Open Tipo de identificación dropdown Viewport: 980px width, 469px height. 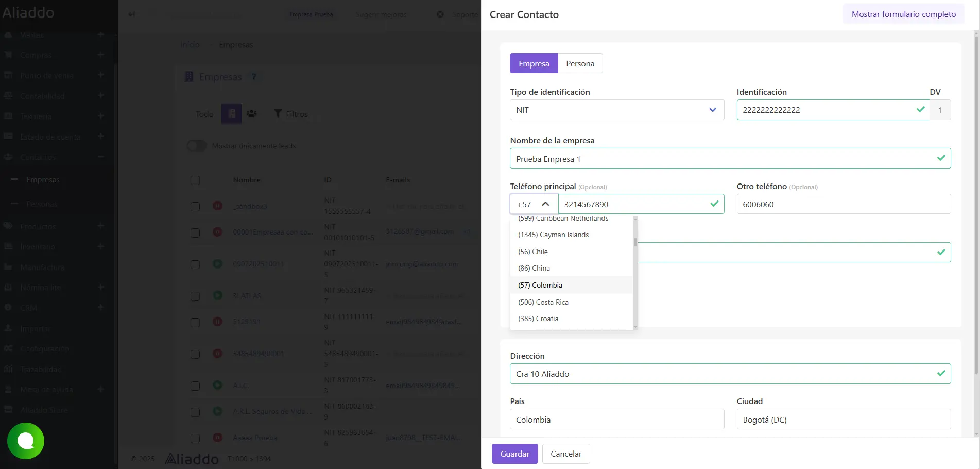pos(616,110)
